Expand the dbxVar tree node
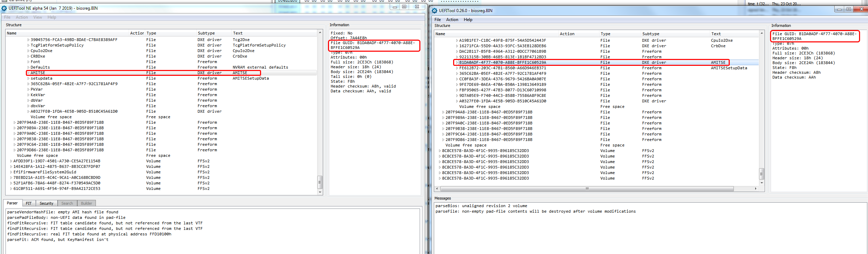Screen dimensions: 868x254 [28, 106]
